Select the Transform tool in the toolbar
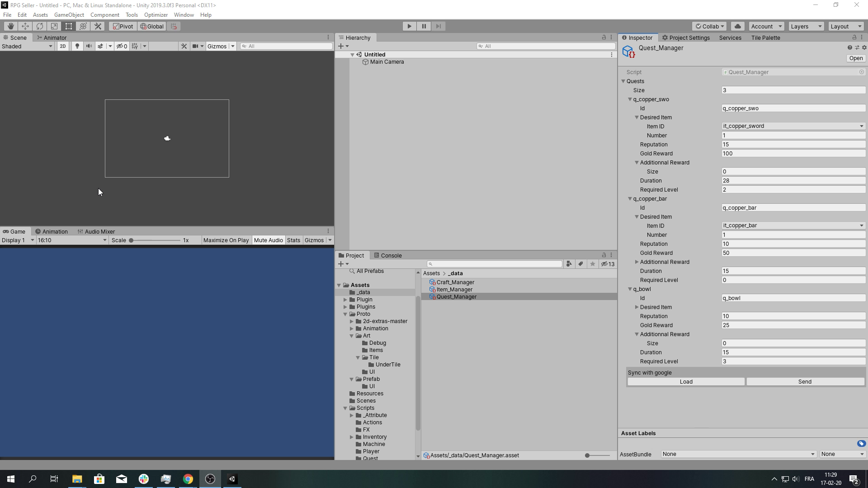Image resolution: width=868 pixels, height=488 pixels. (83, 26)
